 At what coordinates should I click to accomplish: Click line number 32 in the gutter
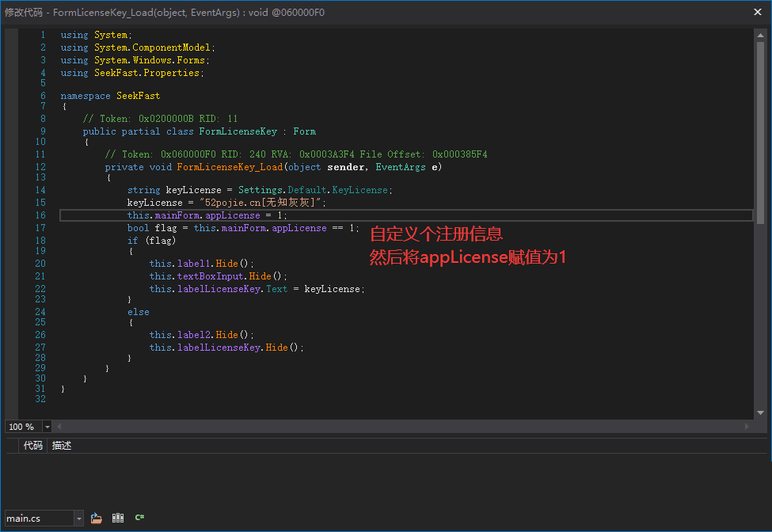click(x=40, y=399)
